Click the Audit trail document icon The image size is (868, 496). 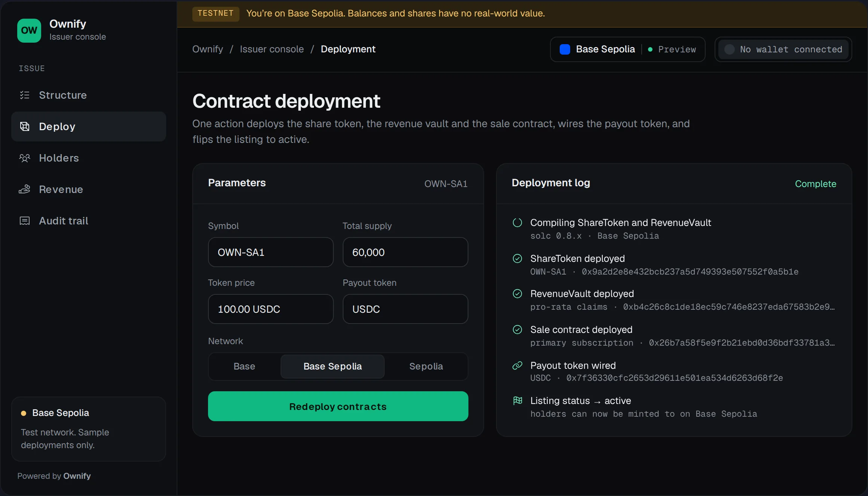coord(25,221)
